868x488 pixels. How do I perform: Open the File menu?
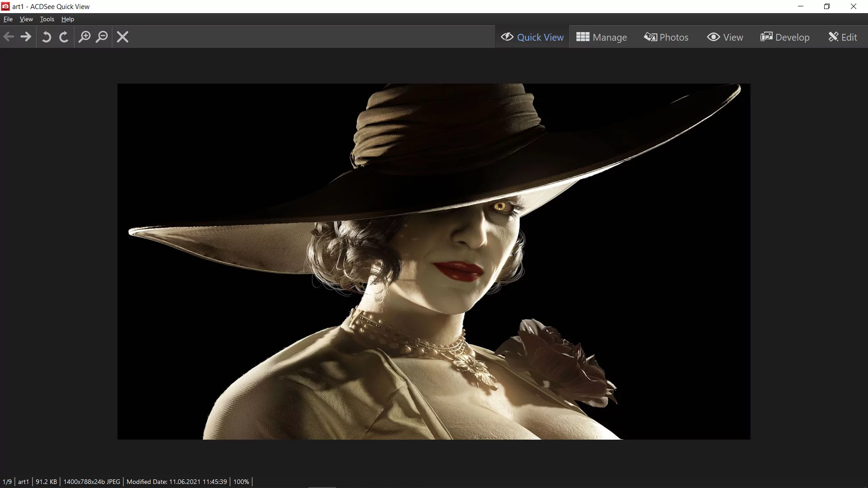coord(8,19)
